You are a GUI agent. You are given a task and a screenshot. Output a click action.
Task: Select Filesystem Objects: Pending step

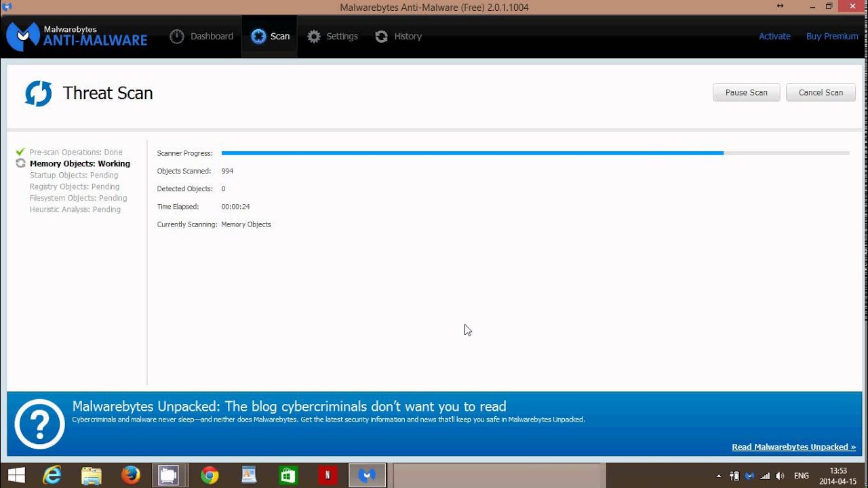pyautogui.click(x=78, y=199)
